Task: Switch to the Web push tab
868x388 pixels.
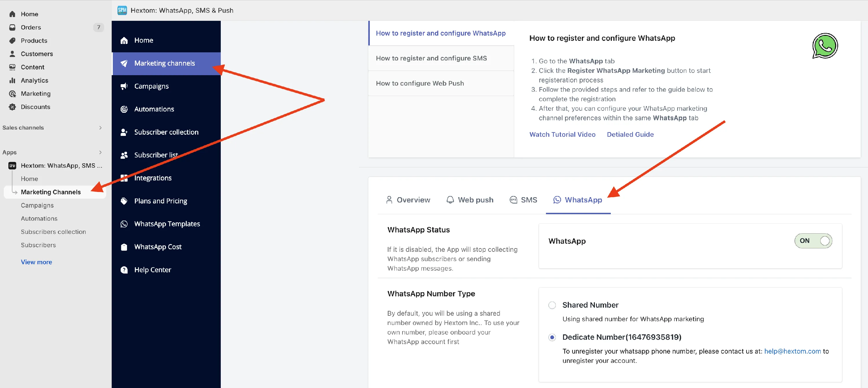Action: [470, 200]
